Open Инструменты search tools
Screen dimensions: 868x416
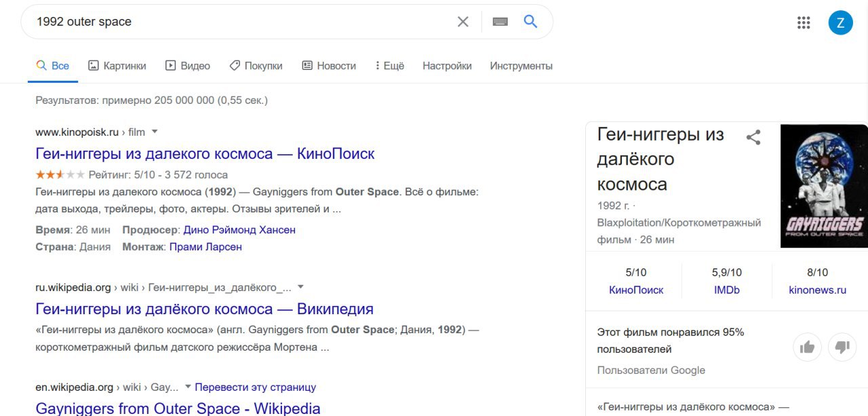521,66
